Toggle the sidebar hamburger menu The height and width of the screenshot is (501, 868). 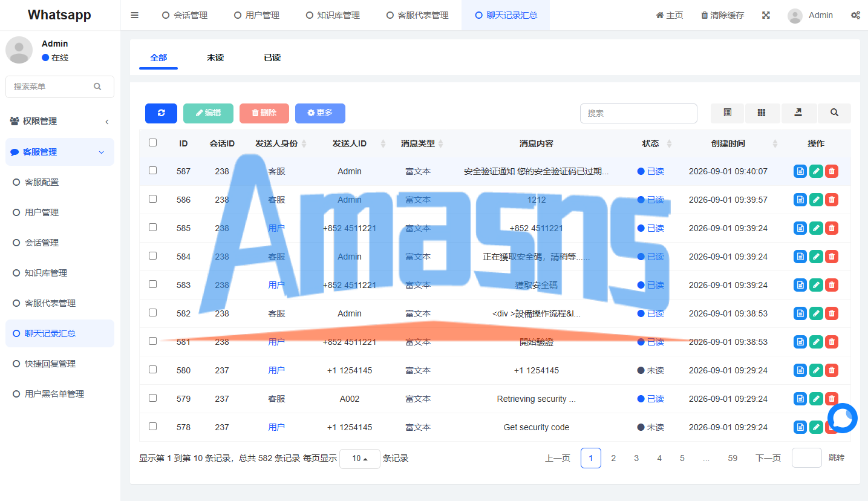(135, 15)
